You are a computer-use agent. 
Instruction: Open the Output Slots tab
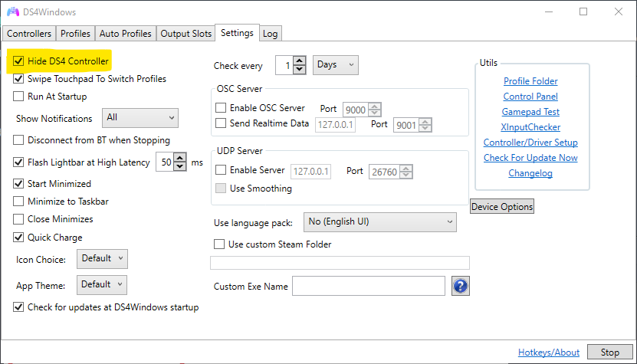tap(186, 33)
